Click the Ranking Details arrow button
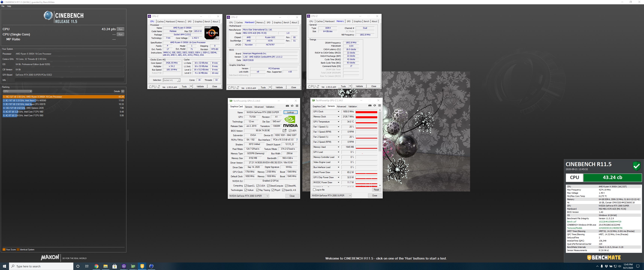The image size is (644, 270). (x=123, y=91)
